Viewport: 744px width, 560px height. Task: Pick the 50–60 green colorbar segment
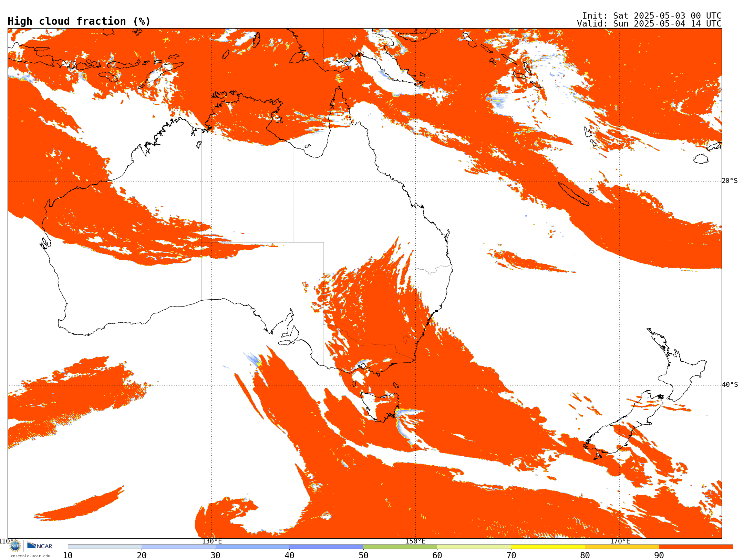[400, 547]
